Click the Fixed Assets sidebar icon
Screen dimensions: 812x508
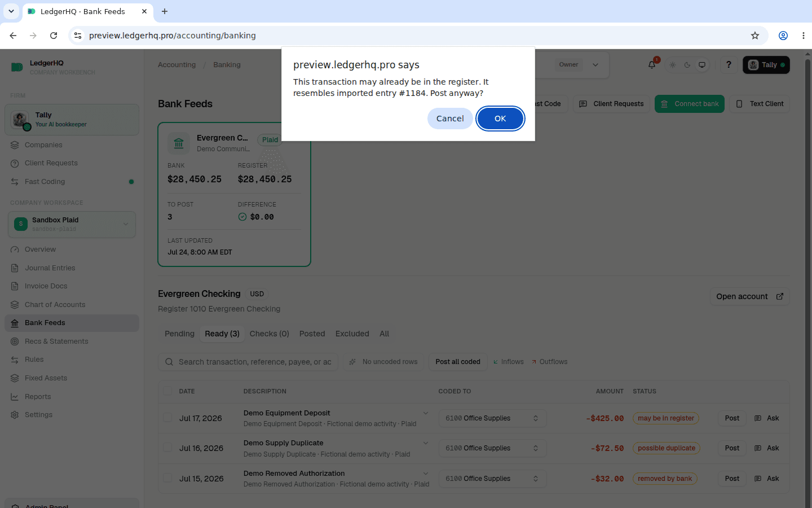(x=15, y=378)
